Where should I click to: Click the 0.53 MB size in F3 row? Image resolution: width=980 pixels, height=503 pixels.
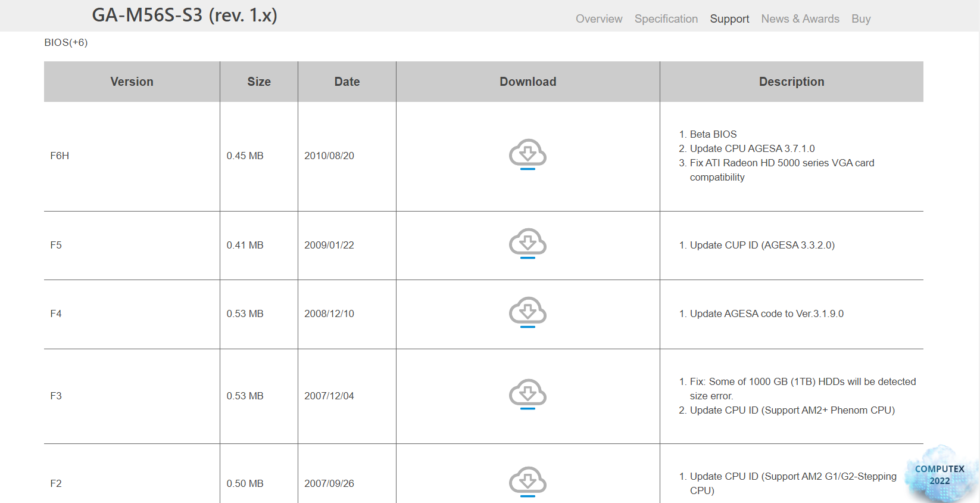(x=245, y=396)
